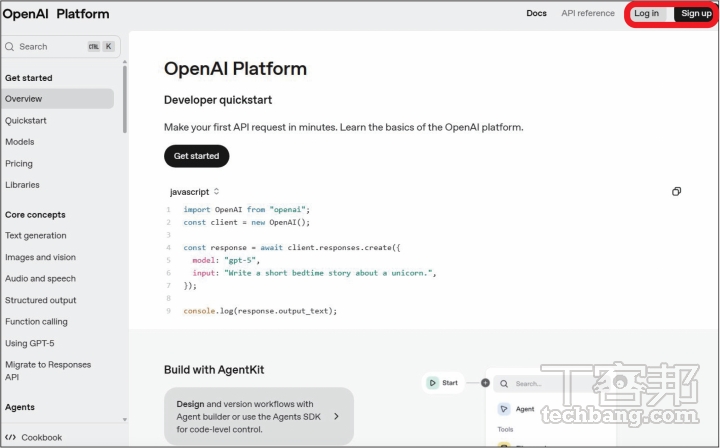Click code line 'model: "gpt-5",'
The width and height of the screenshot is (720, 448).
(226, 260)
